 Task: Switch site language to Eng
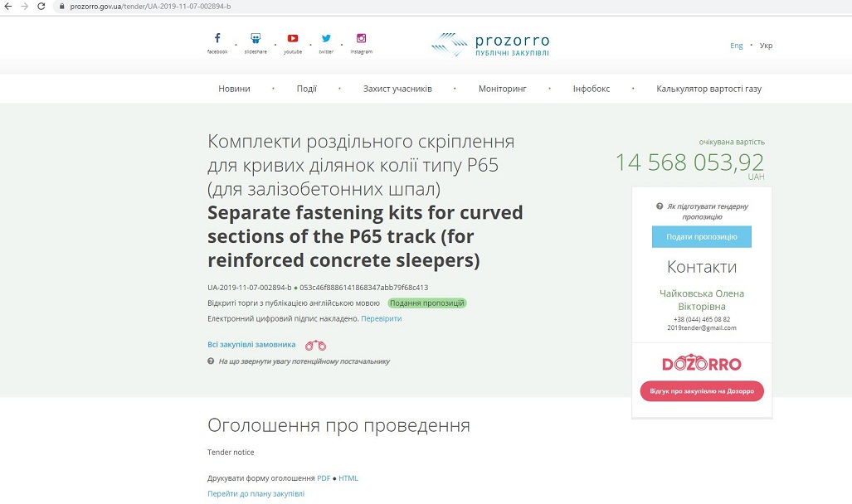pyautogui.click(x=736, y=46)
